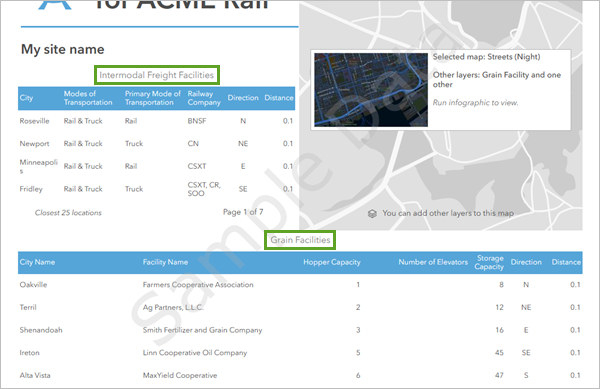The width and height of the screenshot is (600, 389).
Task: Select the Grain Facilities table title
Action: [300, 240]
